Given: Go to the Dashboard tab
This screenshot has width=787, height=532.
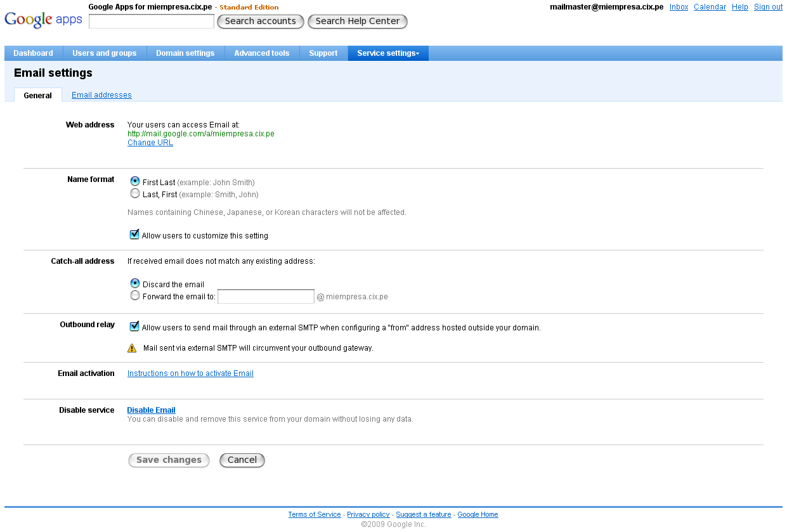Looking at the screenshot, I should click(33, 53).
